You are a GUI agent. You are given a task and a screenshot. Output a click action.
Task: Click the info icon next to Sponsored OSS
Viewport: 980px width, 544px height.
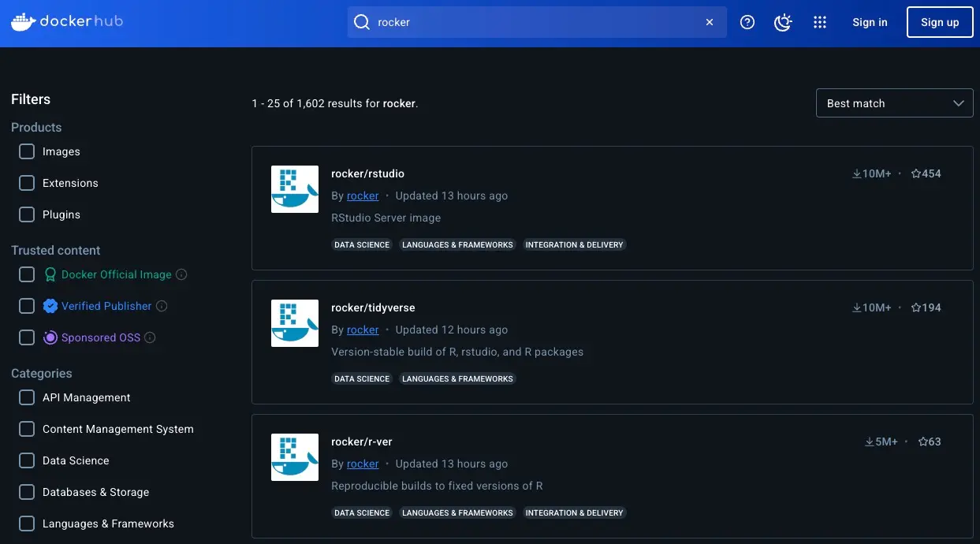tap(150, 337)
